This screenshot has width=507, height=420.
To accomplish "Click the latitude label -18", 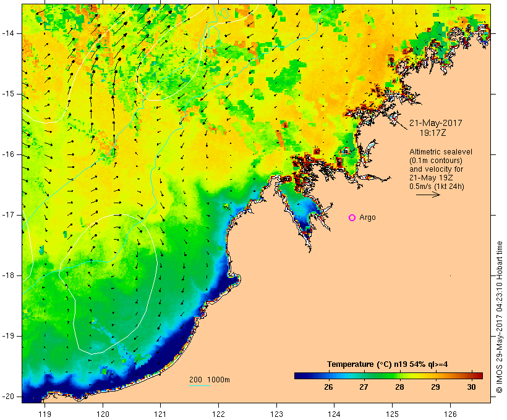I will (7, 275).
